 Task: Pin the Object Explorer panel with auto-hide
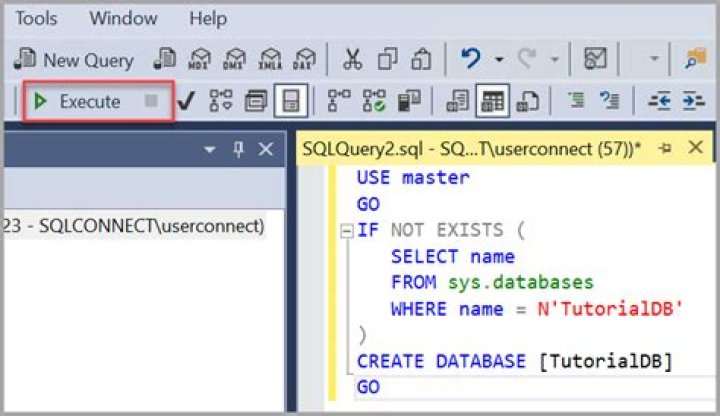coord(238,149)
